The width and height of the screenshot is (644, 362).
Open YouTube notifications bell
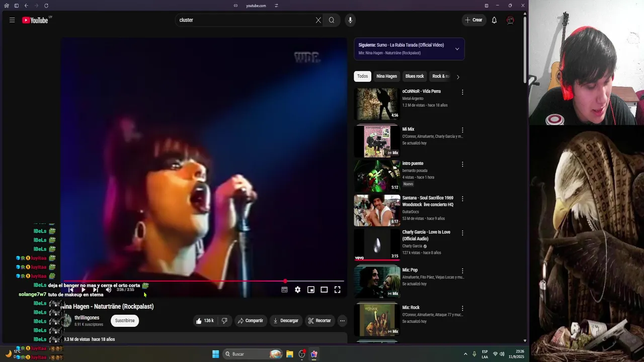494,20
